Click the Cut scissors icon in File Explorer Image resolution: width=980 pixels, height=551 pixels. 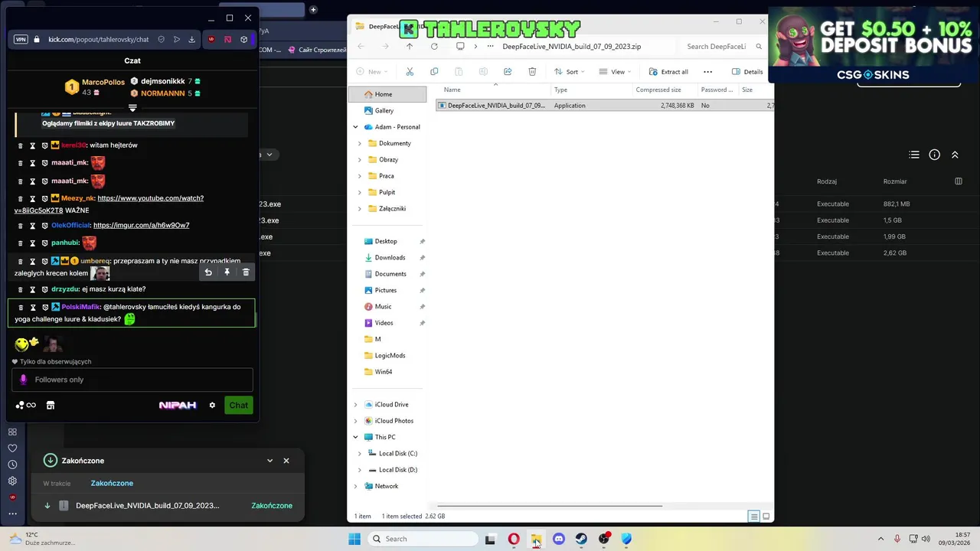coord(410,71)
